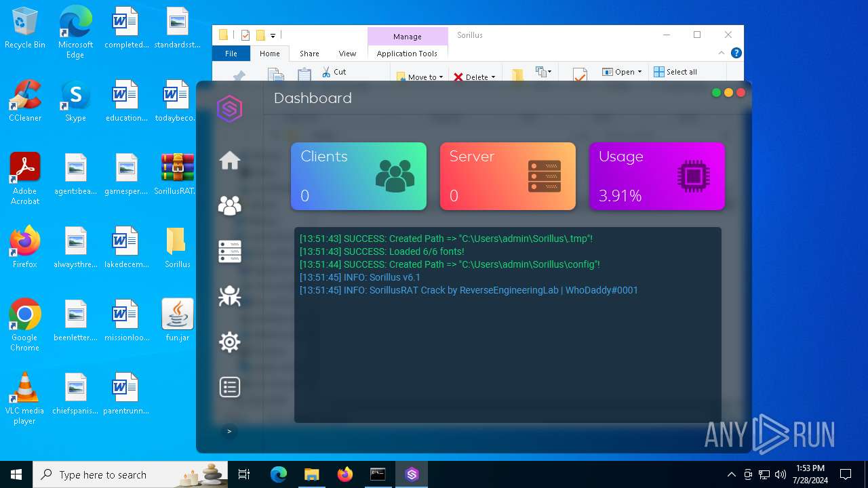This screenshot has height=488, width=868.
Task: Select the log line 'Loaded 6/6 fonts!'
Action: pos(382,251)
